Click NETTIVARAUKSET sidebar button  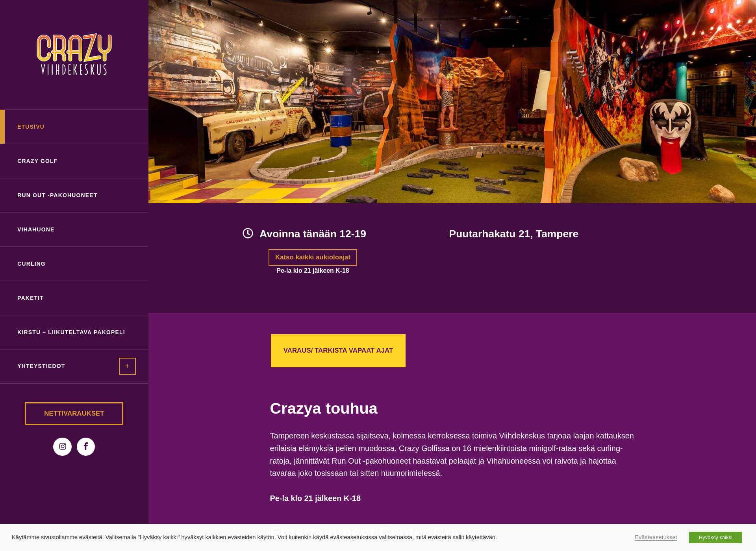click(x=74, y=412)
